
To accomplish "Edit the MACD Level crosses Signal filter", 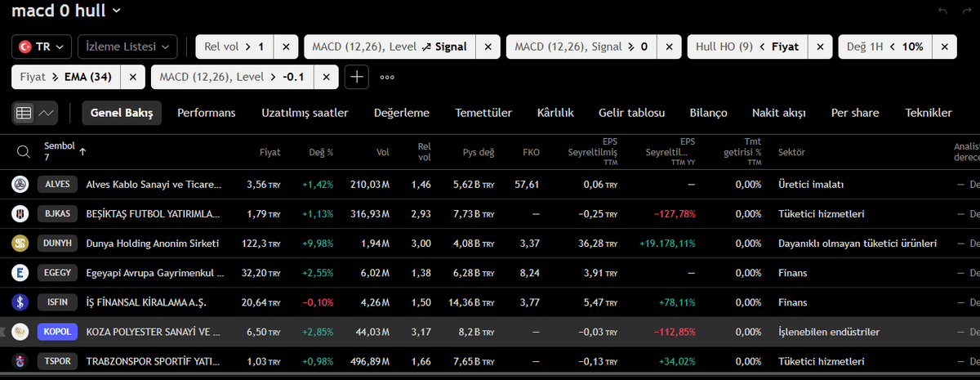I will (x=389, y=47).
